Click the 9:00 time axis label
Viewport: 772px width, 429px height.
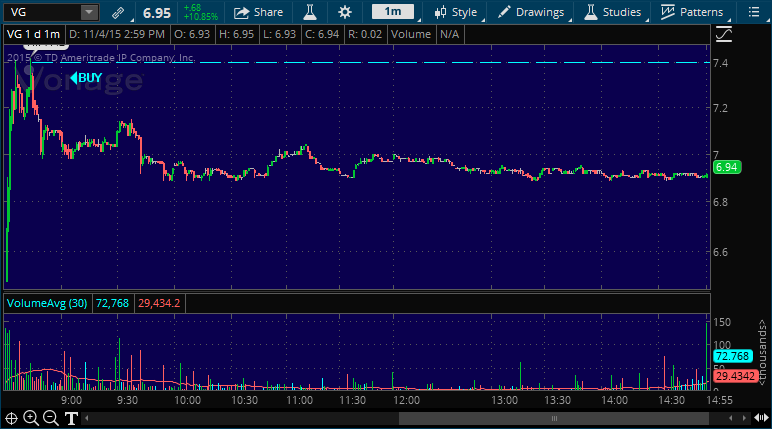tap(71, 400)
